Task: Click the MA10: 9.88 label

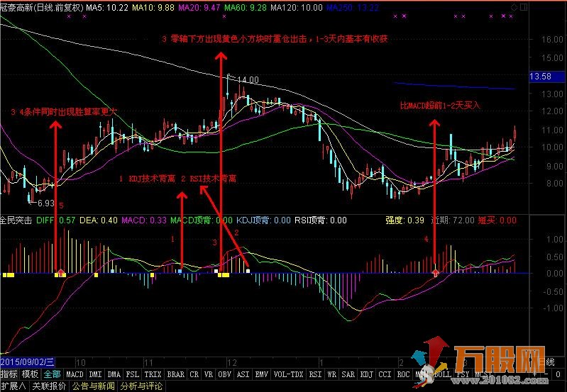Action: pos(153,7)
